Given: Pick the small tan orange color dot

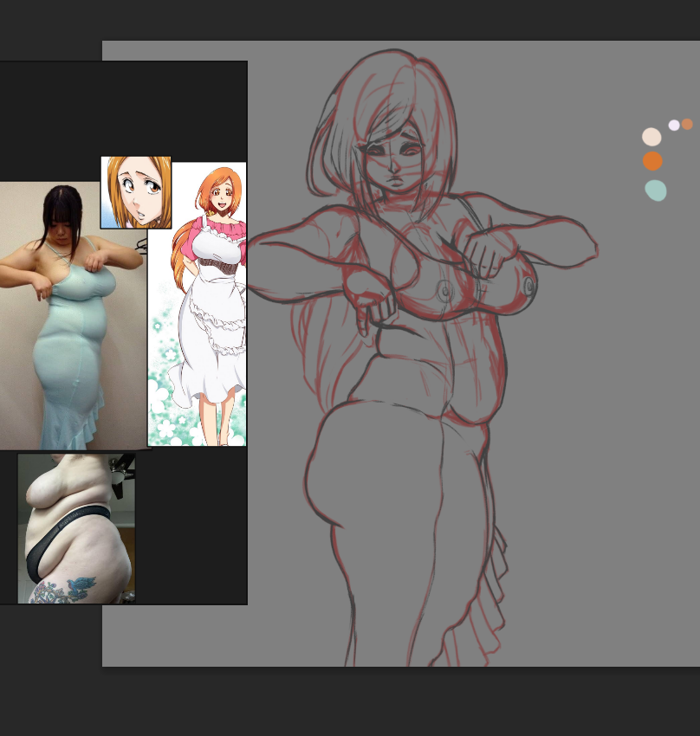Looking at the screenshot, I should pos(687,124).
